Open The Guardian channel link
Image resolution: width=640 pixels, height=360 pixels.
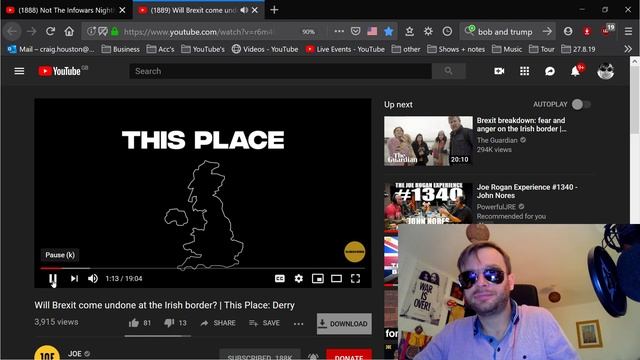point(497,140)
